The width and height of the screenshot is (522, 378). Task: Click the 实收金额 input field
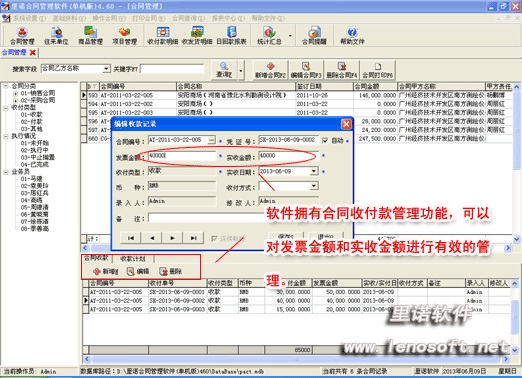tap(288, 156)
